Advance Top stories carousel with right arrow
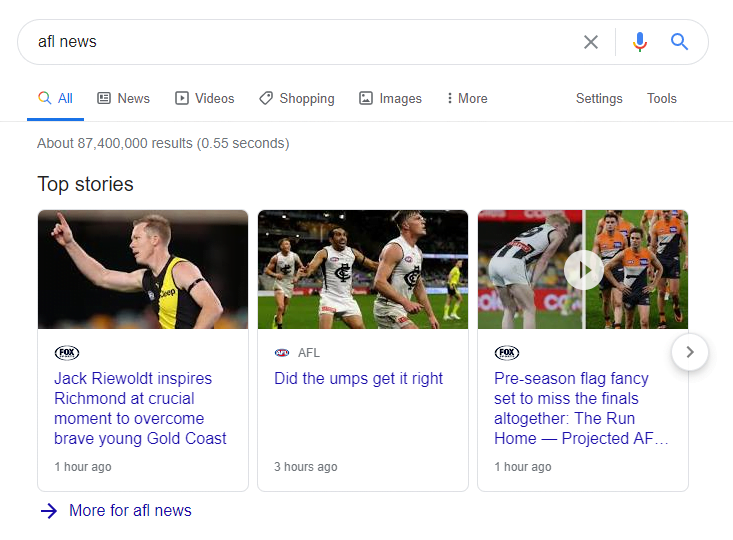Viewport: 733px width, 540px height. [x=690, y=352]
